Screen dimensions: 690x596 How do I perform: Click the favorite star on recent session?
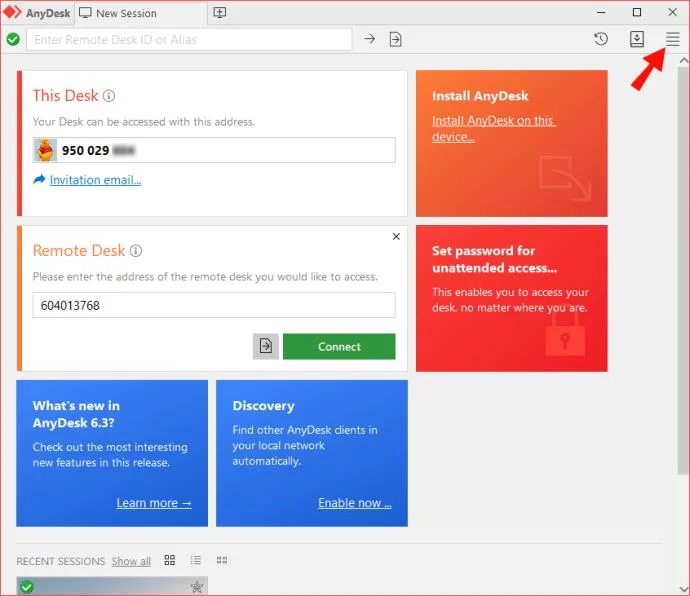197,586
